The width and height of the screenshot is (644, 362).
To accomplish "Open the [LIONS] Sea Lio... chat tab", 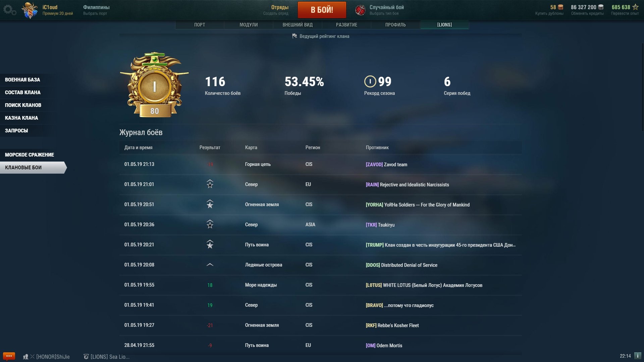I will [106, 357].
